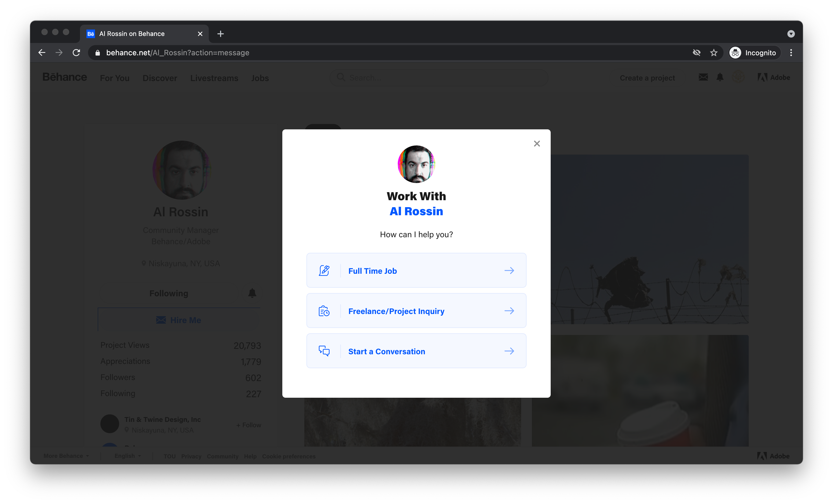This screenshot has height=504, width=833.
Task: Toggle the Following button on profile
Action: (169, 293)
